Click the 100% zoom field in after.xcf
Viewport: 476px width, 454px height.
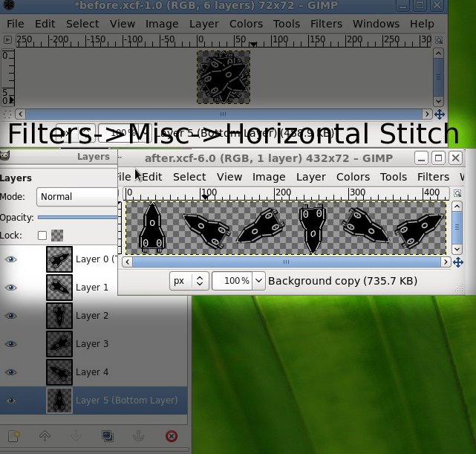point(232,281)
